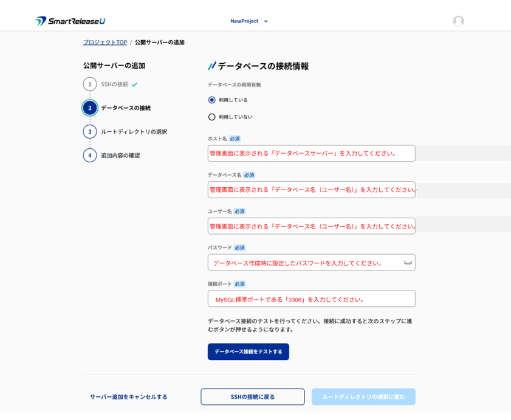Focus the データベース名 input field

(311, 190)
